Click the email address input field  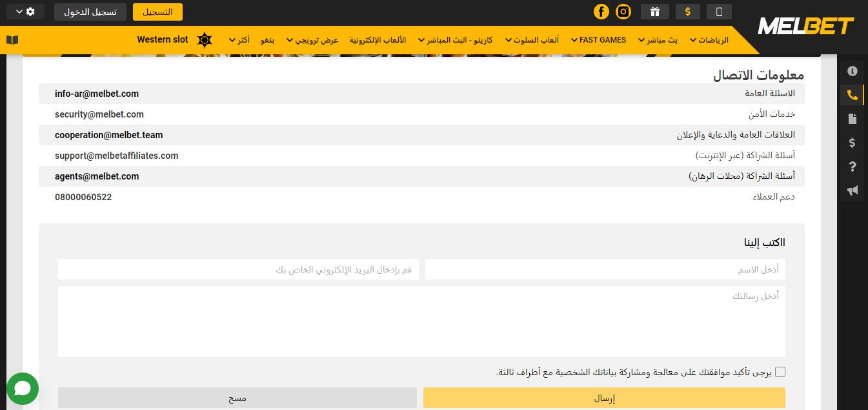pos(238,269)
